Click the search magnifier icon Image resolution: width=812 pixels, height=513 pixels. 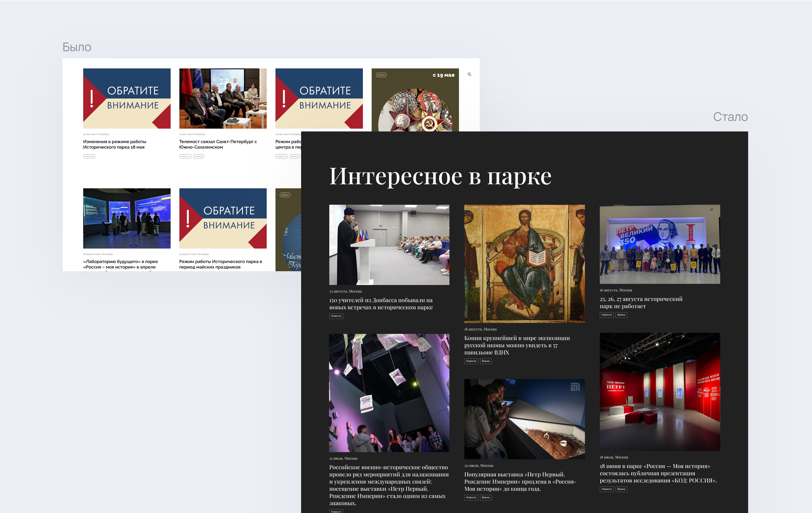(x=469, y=74)
